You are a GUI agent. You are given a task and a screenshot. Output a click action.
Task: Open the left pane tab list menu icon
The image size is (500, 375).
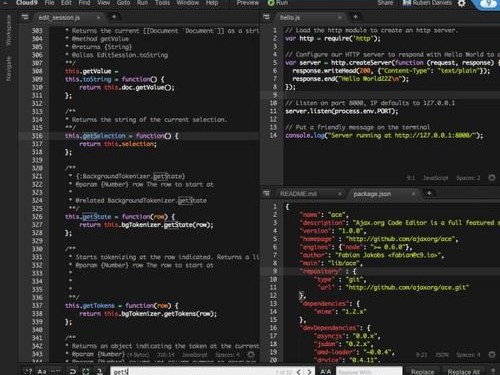25,17
